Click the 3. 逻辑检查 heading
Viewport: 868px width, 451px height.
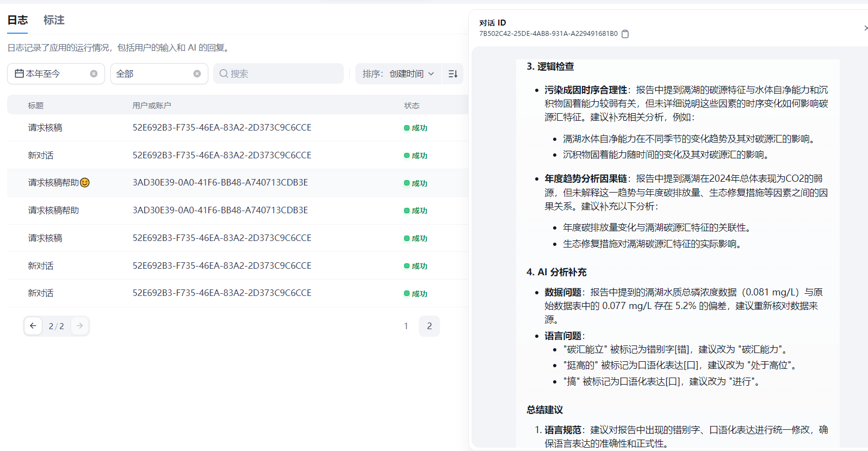550,66
